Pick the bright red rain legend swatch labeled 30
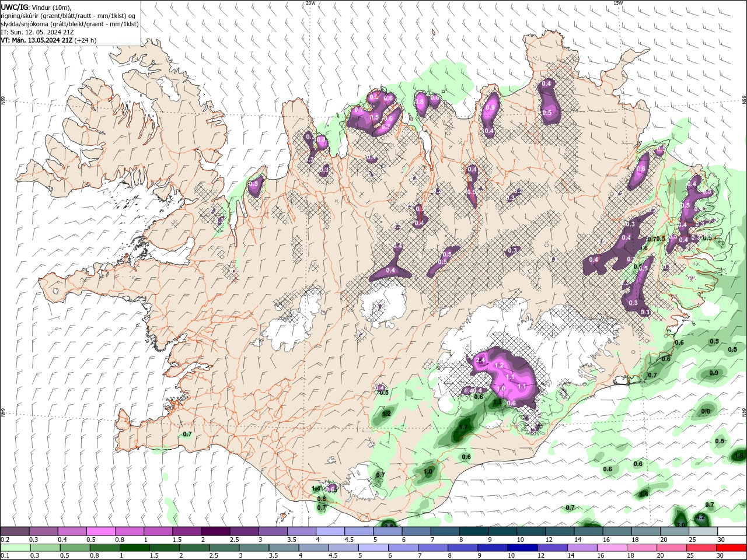747x560 pixels. point(731,548)
